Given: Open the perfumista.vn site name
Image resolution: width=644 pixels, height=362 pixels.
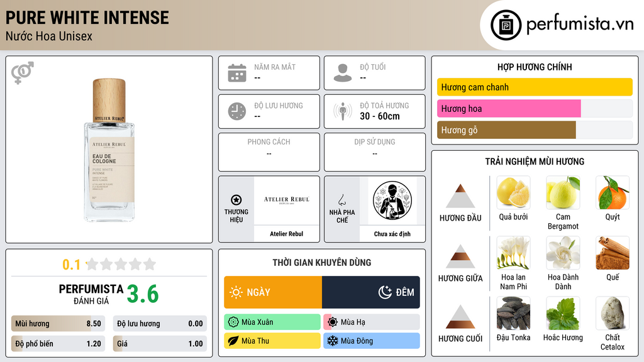Looking at the screenshot, I should point(580,24).
